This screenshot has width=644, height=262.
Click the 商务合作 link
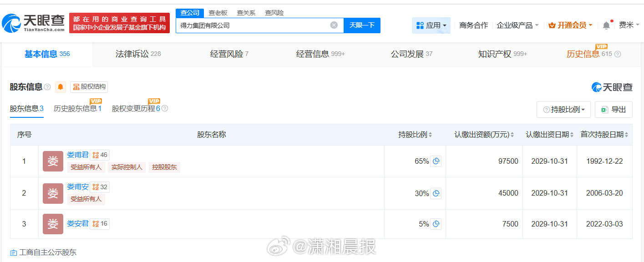point(474,25)
